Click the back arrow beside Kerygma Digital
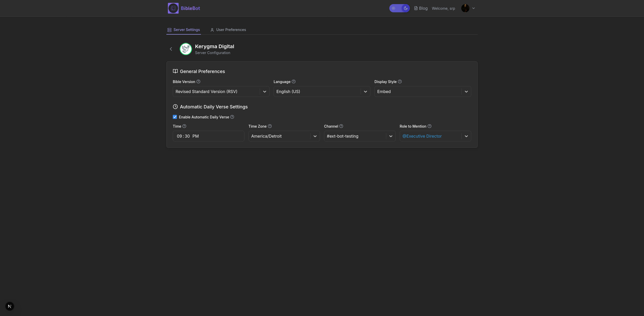644x316 pixels. [x=171, y=49]
